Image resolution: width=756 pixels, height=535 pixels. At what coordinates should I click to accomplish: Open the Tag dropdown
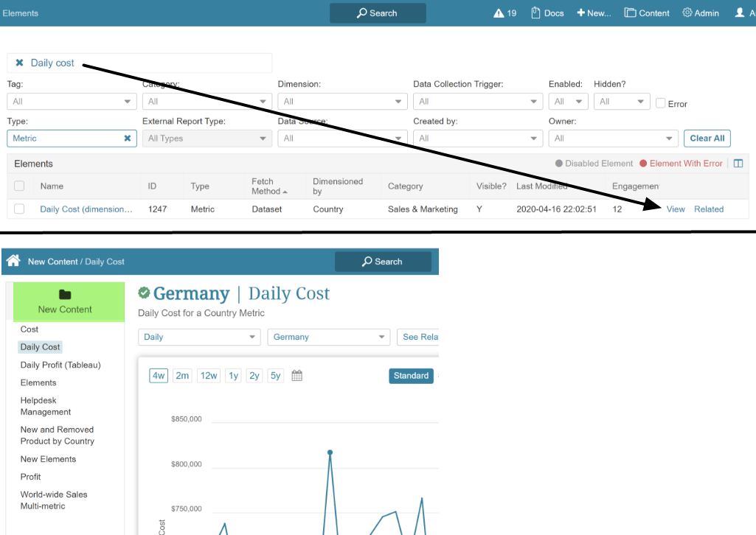72,102
